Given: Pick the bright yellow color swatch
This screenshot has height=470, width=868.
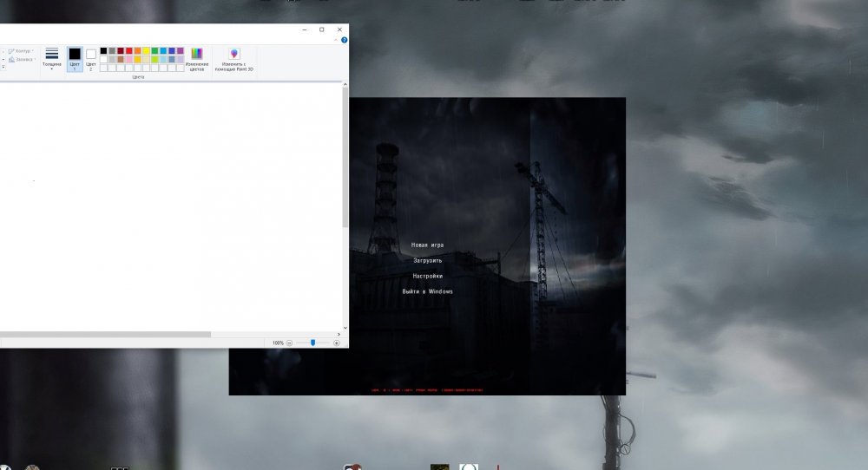Looking at the screenshot, I should pyautogui.click(x=146, y=51).
